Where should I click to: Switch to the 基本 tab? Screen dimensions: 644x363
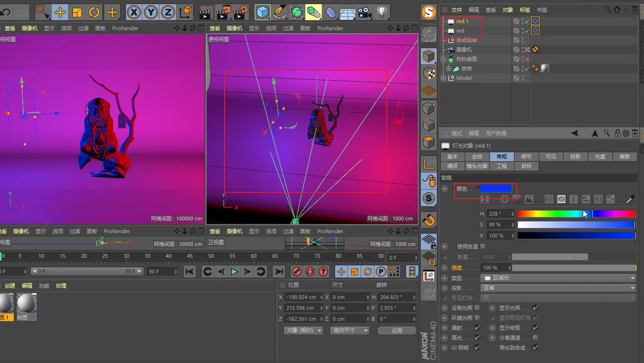pyautogui.click(x=452, y=157)
